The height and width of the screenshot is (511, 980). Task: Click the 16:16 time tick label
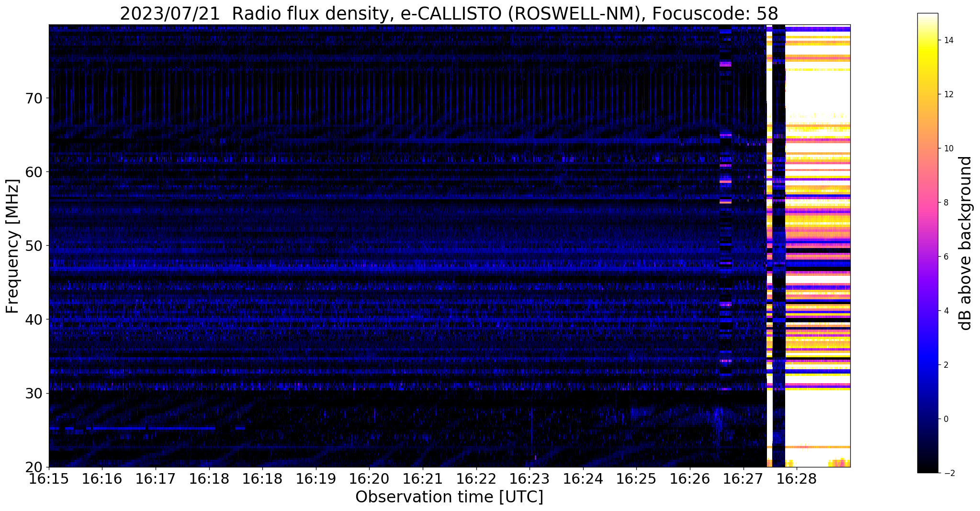102,479
